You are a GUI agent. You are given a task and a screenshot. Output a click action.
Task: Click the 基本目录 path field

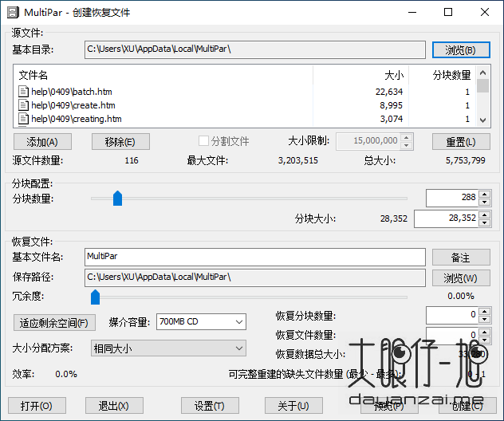(255, 49)
